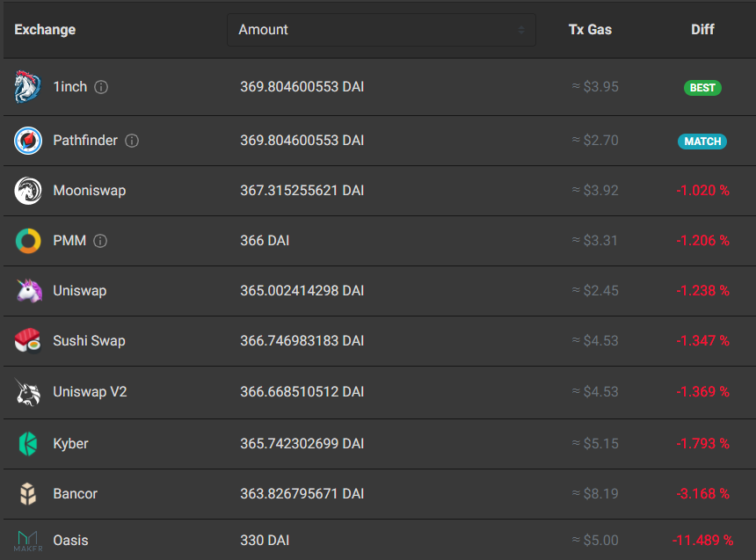The image size is (756, 560).
Task: Click the green BEST badge
Action: tap(702, 88)
